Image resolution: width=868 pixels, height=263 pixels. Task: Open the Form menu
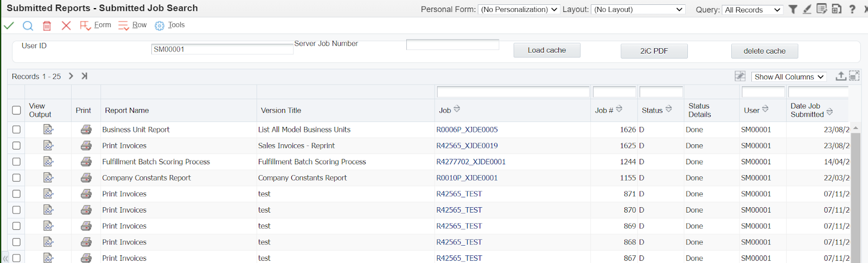pyautogui.click(x=95, y=25)
